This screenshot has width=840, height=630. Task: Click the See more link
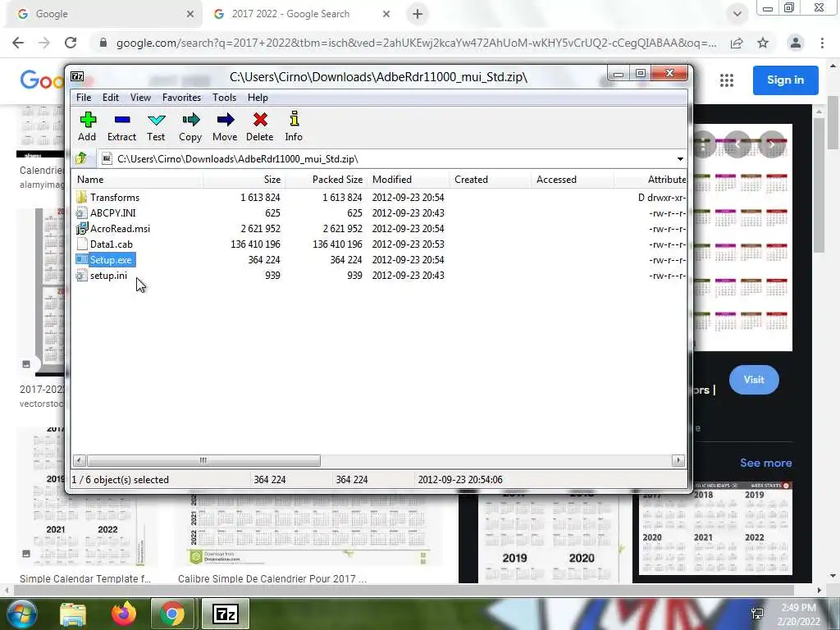[765, 463]
